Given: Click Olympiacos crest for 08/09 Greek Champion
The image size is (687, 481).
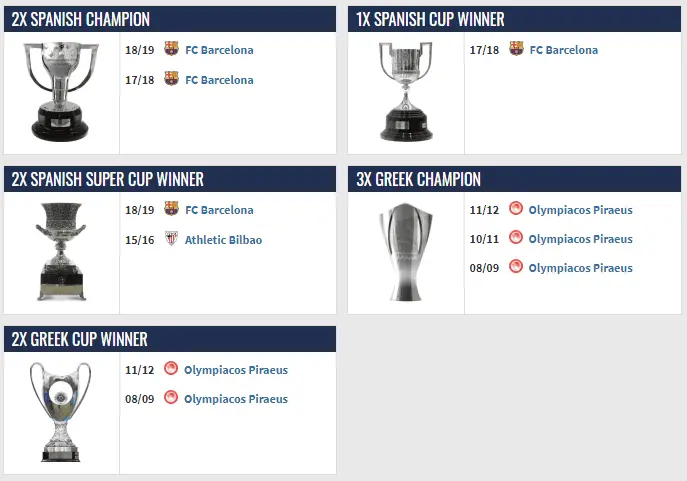Looking at the screenshot, I should click(516, 267).
